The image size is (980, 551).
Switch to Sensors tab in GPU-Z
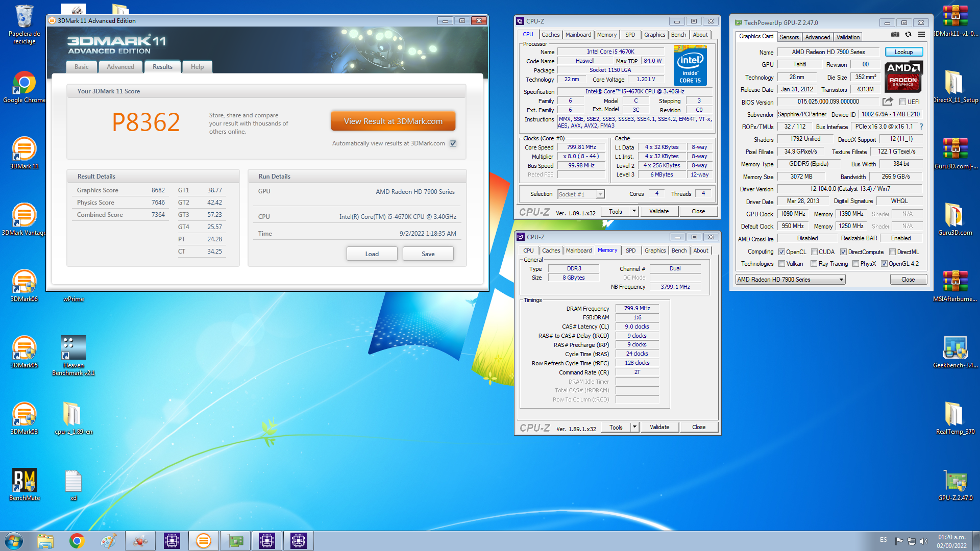point(789,37)
